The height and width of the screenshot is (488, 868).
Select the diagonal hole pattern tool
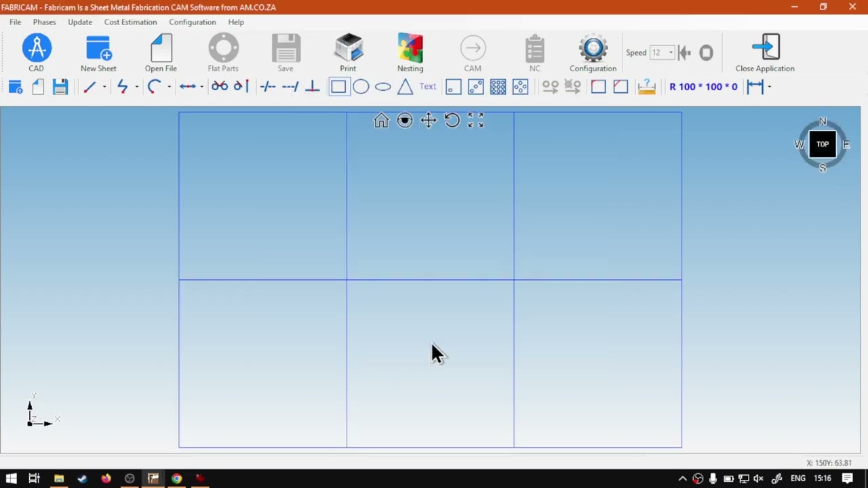point(476,87)
